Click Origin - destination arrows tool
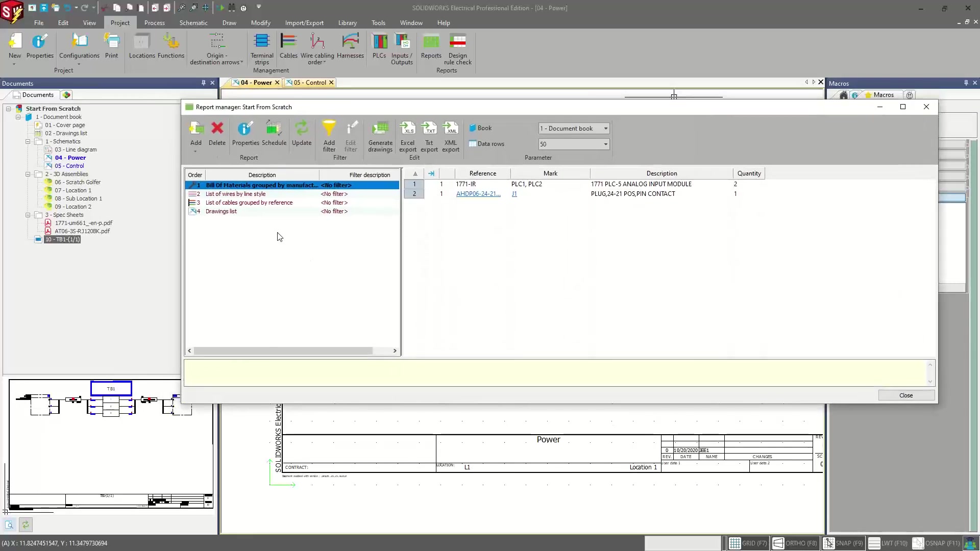 [x=216, y=49]
